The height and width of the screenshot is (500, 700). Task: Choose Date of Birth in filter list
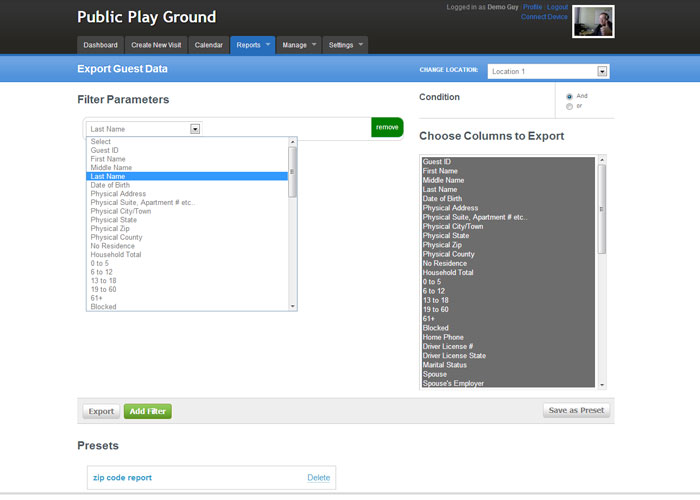[x=187, y=185]
